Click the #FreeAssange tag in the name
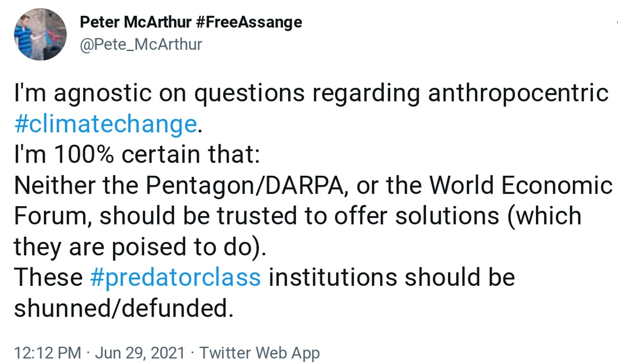Image resolution: width=618 pixels, height=364 pixels. coord(249,22)
